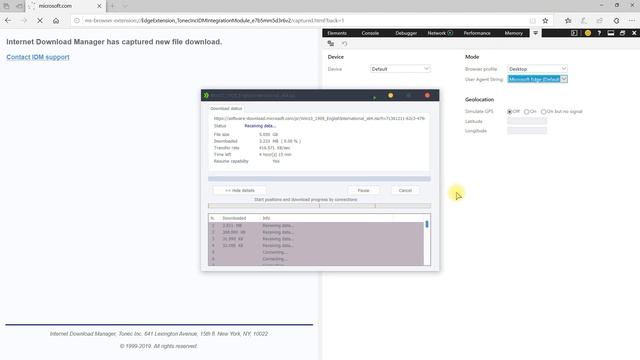Open browser settings and more menu
Viewport: 640px width, 360px height.
(x=632, y=20)
